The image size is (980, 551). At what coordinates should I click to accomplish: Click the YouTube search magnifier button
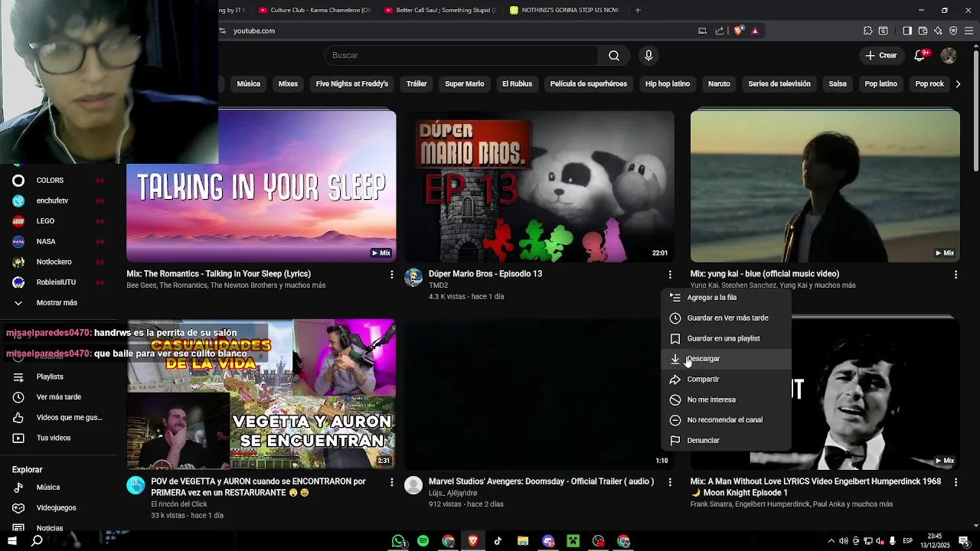tap(613, 55)
